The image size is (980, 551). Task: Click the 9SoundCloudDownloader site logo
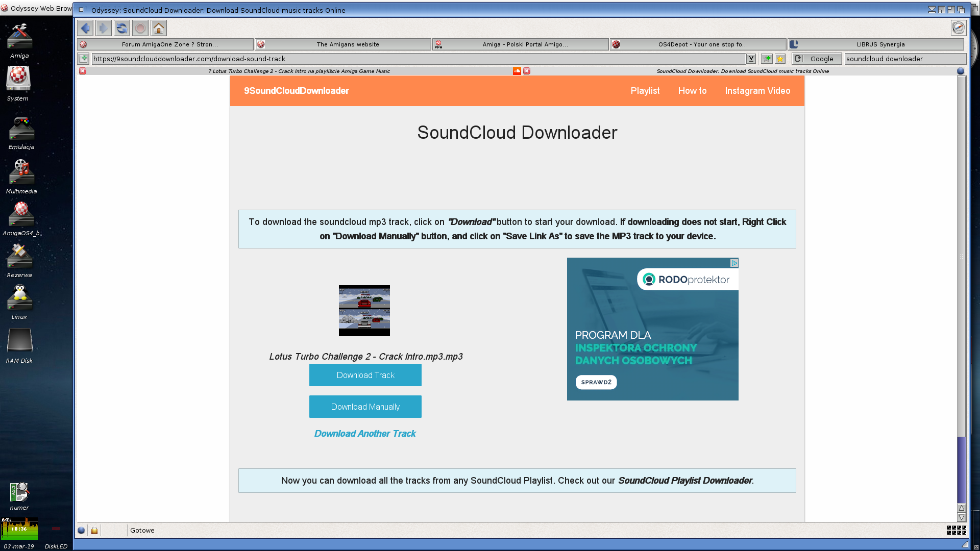[x=297, y=91]
